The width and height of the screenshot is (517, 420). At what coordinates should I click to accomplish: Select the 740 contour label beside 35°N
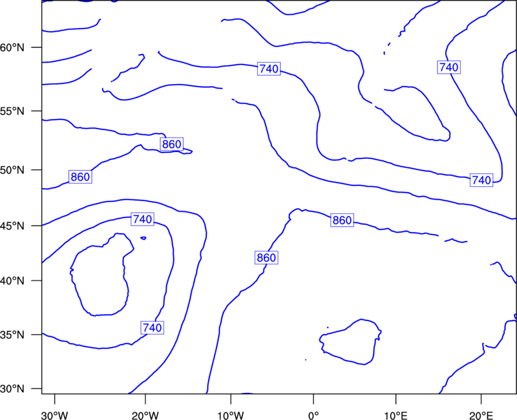click(x=153, y=328)
